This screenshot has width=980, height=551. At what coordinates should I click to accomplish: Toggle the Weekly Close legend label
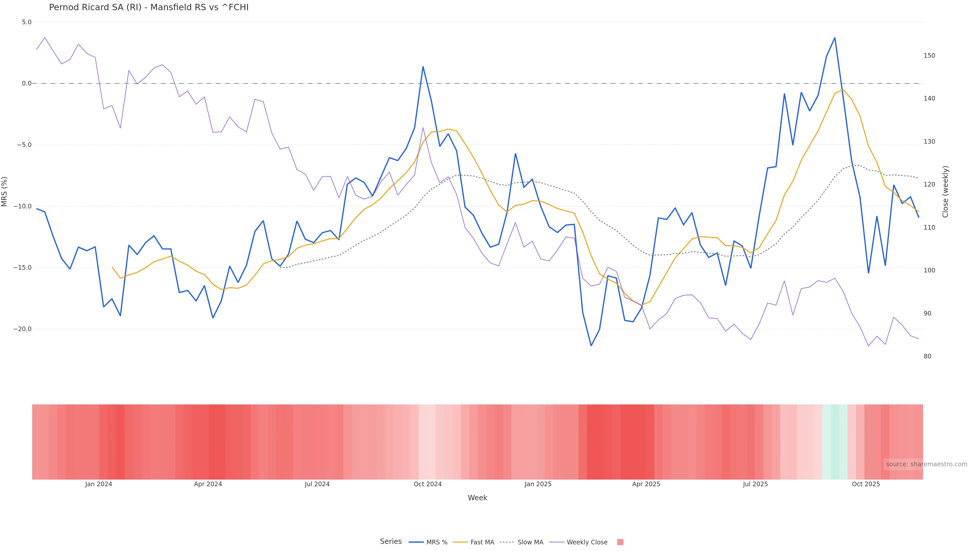(x=587, y=542)
